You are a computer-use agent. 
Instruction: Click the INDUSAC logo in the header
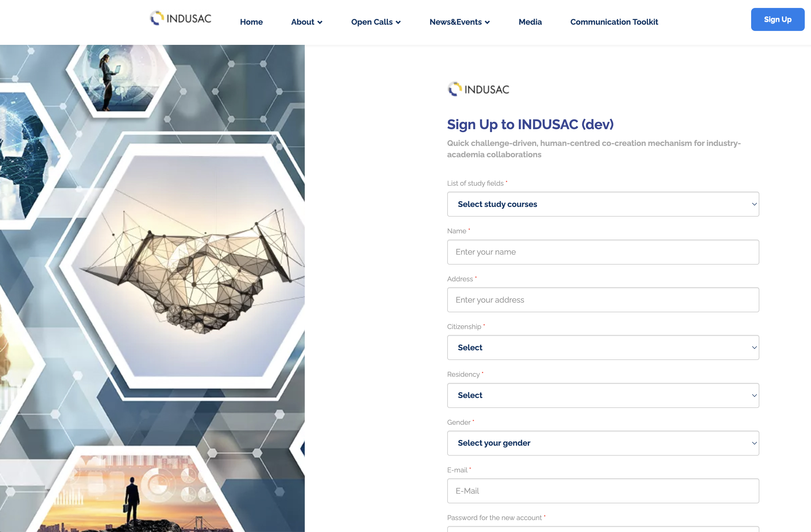(x=180, y=18)
